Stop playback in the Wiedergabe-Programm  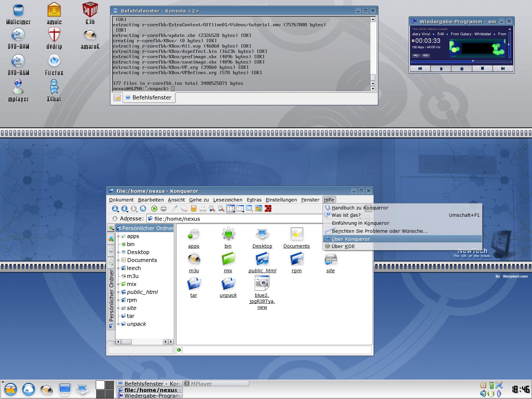482,68
